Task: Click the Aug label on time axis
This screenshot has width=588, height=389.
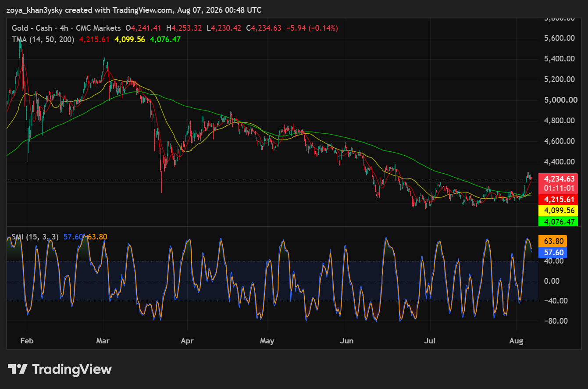Action: click(x=517, y=341)
